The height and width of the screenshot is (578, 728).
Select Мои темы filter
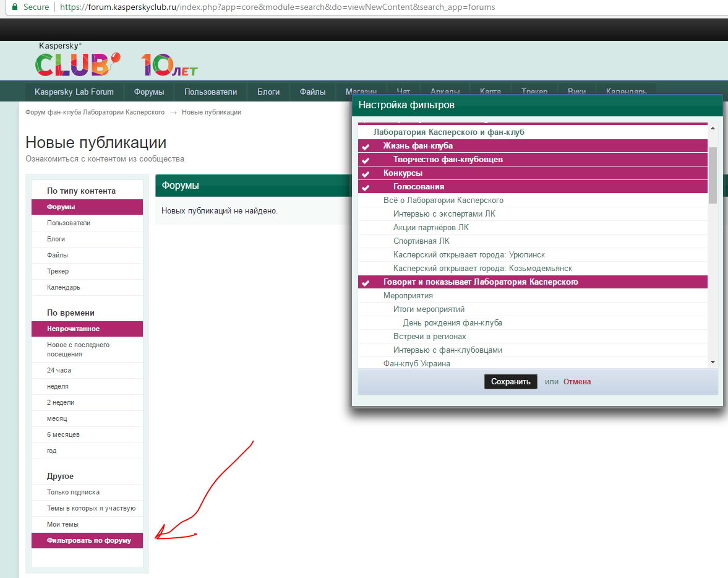coord(87,524)
